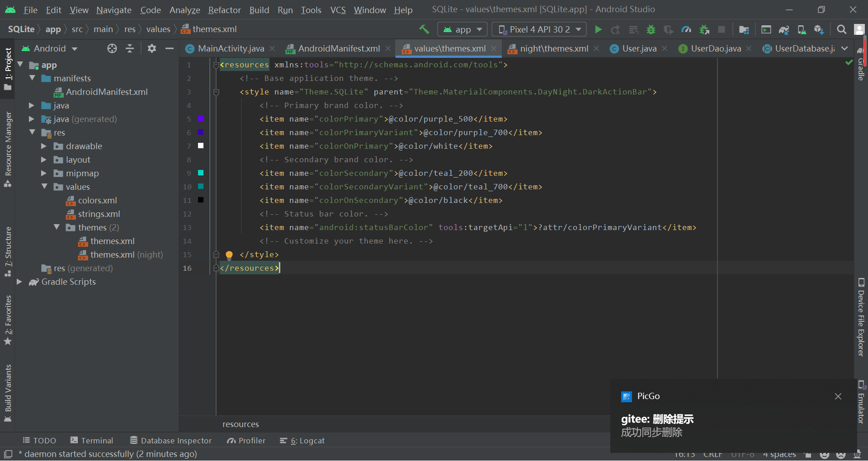Close the PicGo notification

tap(838, 396)
